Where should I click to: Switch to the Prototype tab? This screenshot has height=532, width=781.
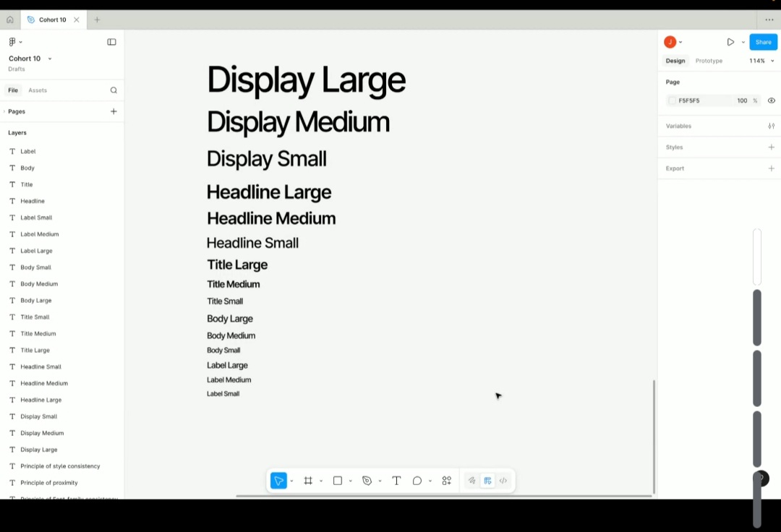click(x=709, y=61)
